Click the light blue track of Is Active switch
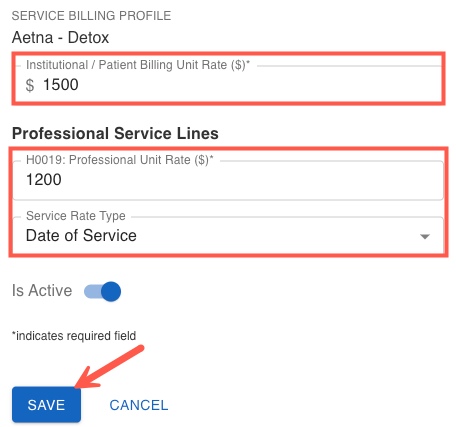 [x=92, y=292]
